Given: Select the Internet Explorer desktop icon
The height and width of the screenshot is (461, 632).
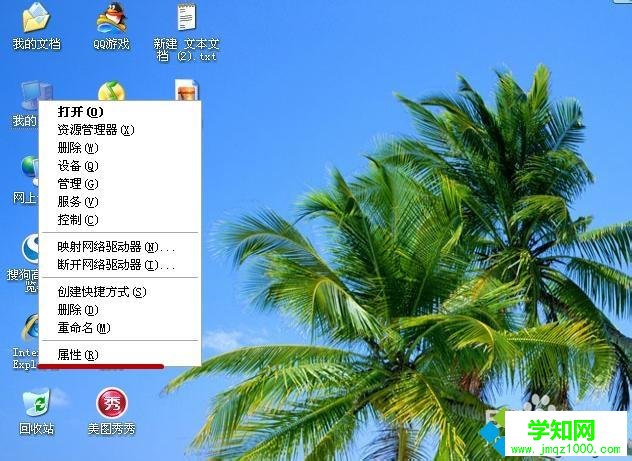Looking at the screenshot, I should pos(30,328).
